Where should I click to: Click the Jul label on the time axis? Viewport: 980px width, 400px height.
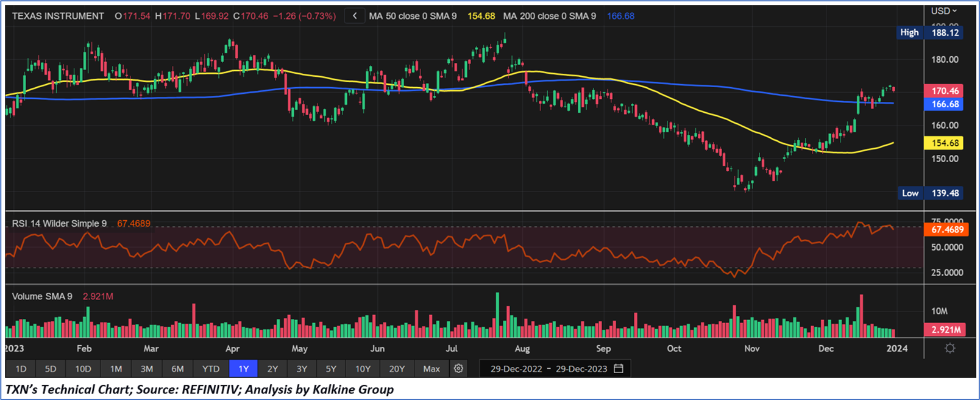[452, 349]
